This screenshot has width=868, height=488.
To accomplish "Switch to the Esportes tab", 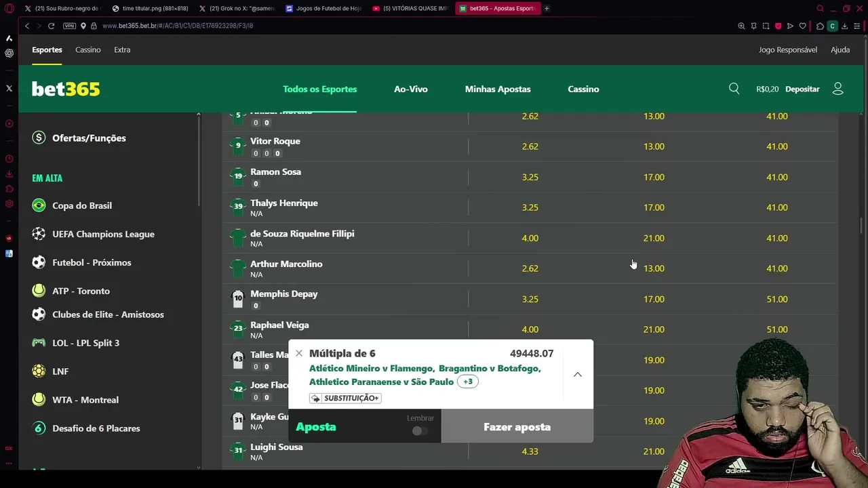I will (x=47, y=49).
